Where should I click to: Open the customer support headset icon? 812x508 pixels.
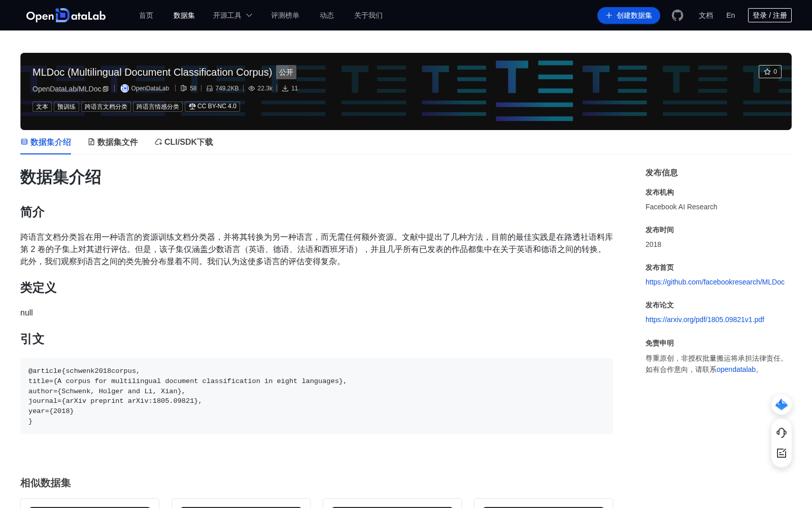click(782, 433)
